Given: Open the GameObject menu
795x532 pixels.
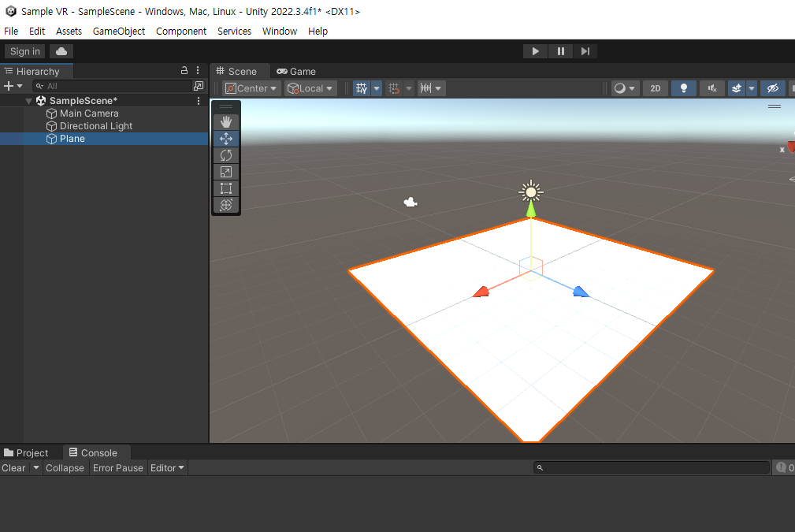Looking at the screenshot, I should tap(119, 31).
